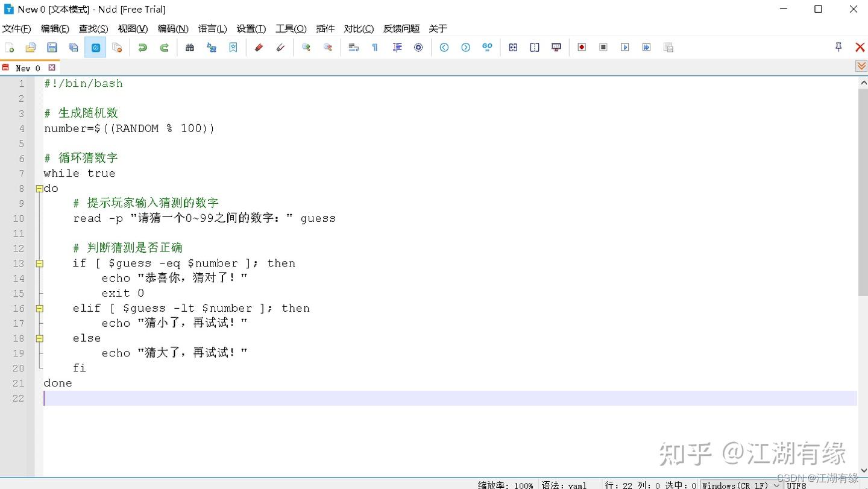Screen dimensions: 868x489
Task: Zoom in on the document text
Action: 306,47
